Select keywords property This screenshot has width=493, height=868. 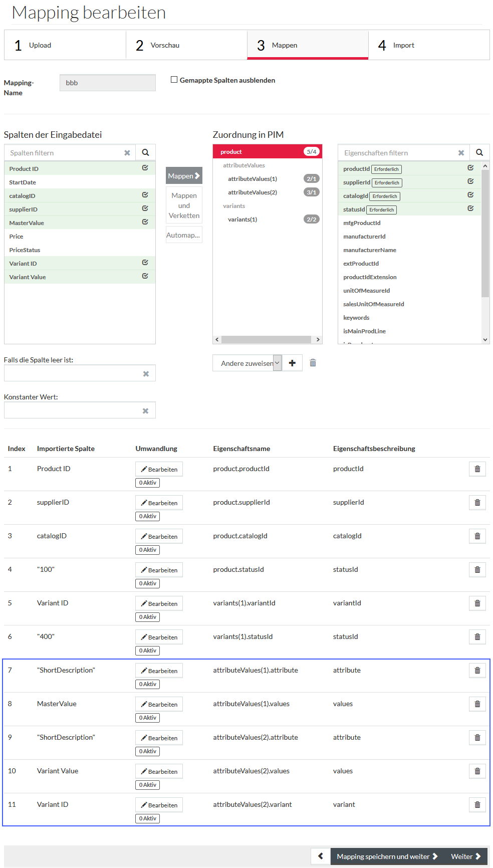pos(409,317)
